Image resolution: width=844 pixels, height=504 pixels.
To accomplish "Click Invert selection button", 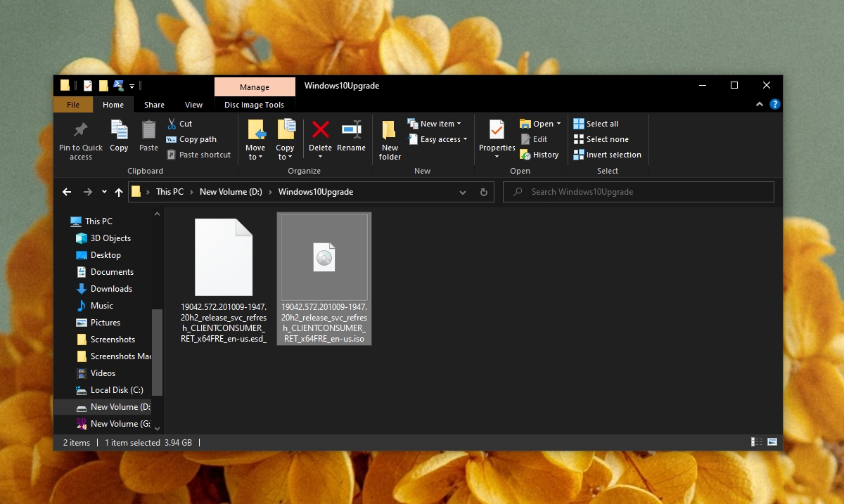I will (x=607, y=155).
